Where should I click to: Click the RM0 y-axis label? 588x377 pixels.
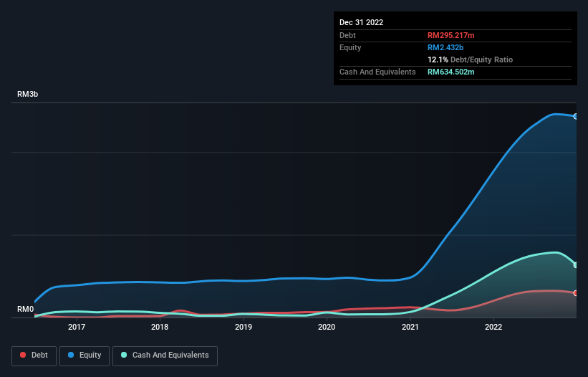[x=25, y=309]
